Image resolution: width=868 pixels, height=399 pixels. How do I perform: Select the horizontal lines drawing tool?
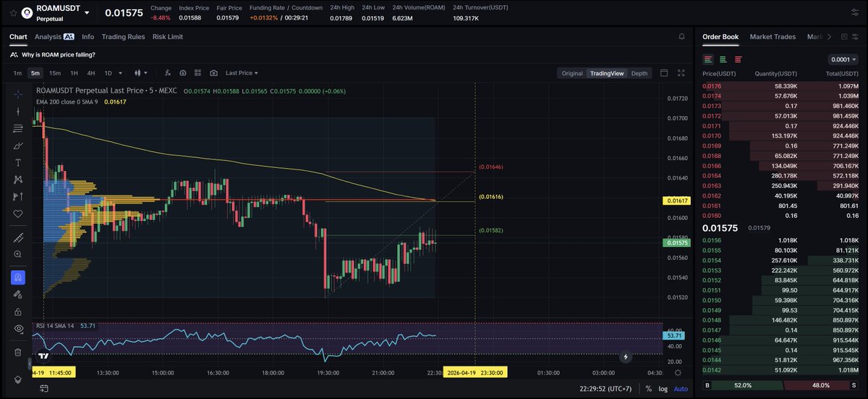pyautogui.click(x=18, y=128)
